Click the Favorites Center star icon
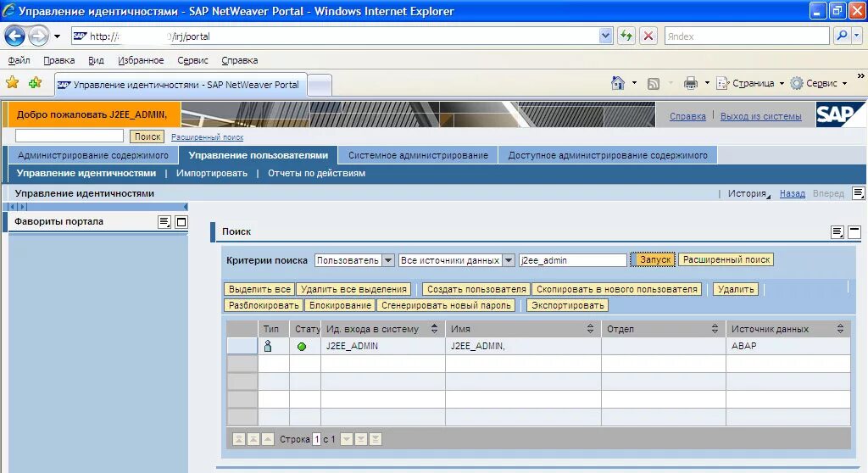The height and width of the screenshot is (473, 868). [12, 83]
